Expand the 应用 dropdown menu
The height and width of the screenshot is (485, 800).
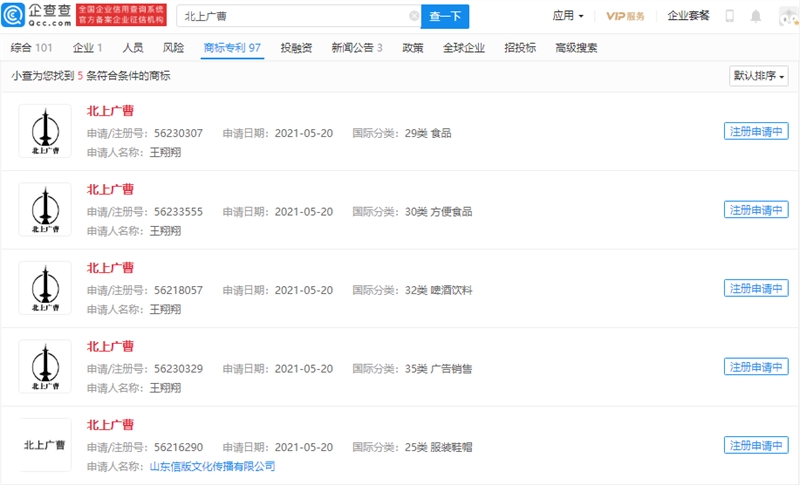click(567, 16)
